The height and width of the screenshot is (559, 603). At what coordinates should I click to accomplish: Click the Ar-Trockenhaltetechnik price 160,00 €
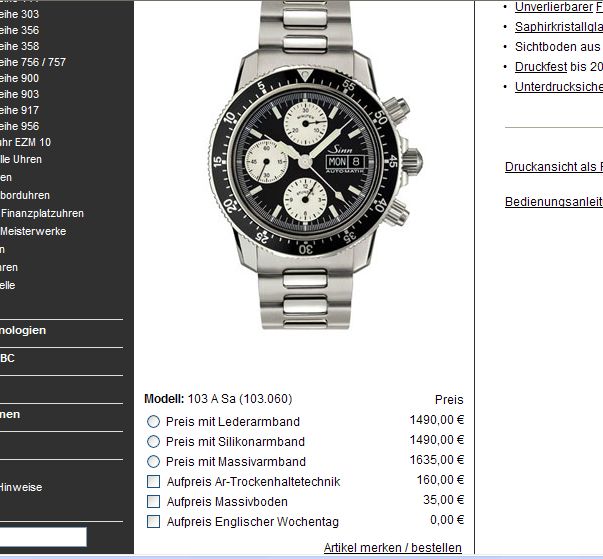[440, 480]
